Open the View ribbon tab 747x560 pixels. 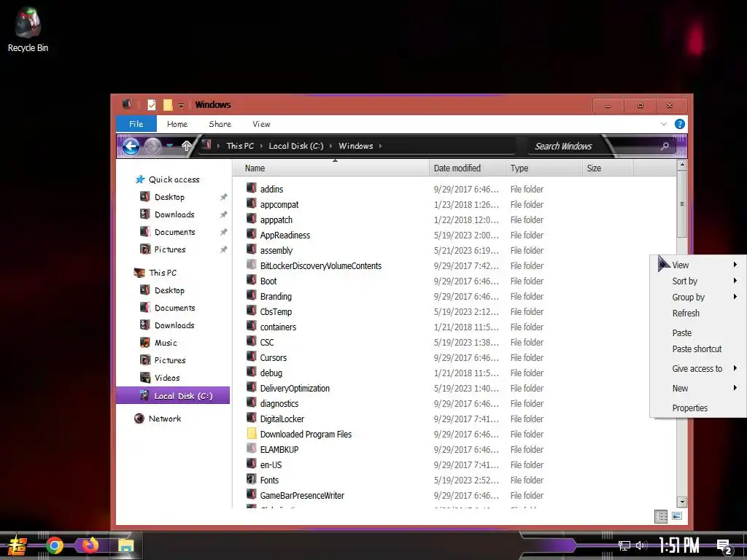(x=261, y=124)
